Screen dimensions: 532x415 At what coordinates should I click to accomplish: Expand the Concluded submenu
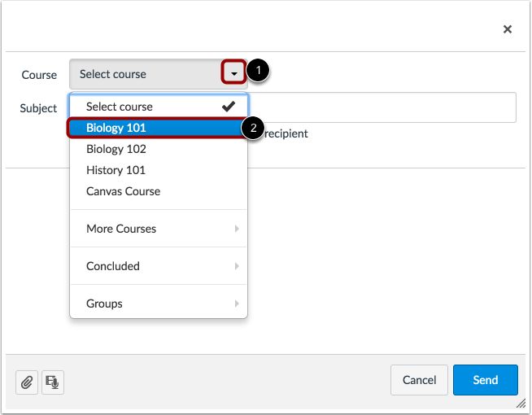[159, 266]
